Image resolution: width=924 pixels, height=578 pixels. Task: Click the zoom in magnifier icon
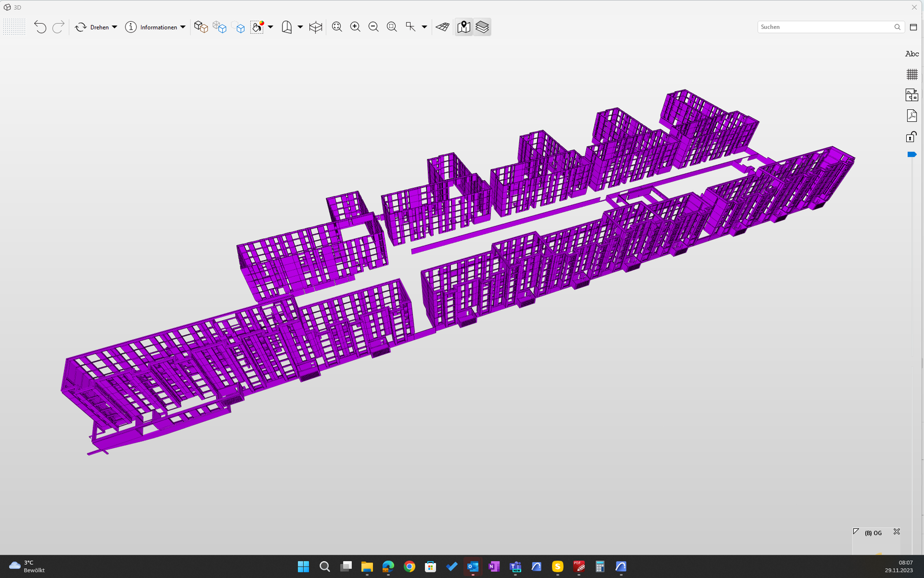pos(355,27)
